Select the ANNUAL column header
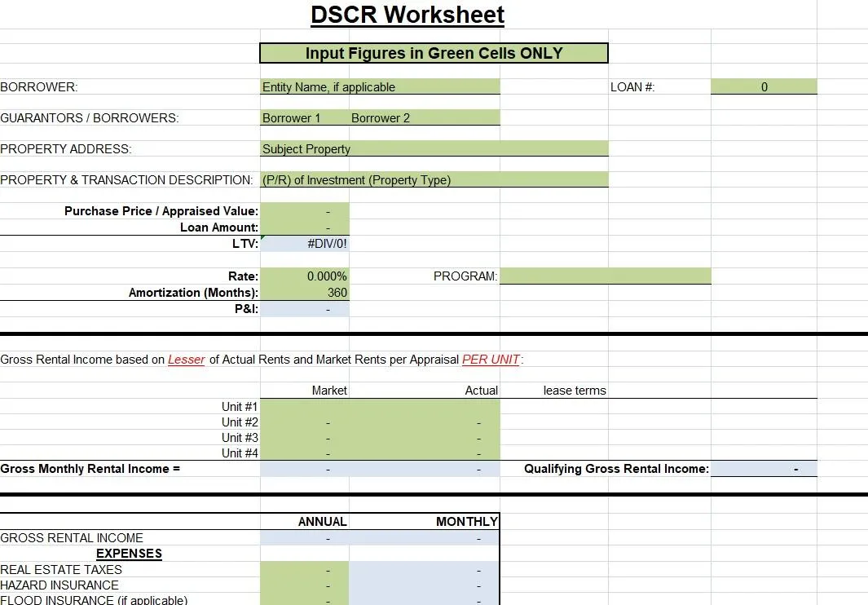Screen dimensions: 868x605 point(322,522)
